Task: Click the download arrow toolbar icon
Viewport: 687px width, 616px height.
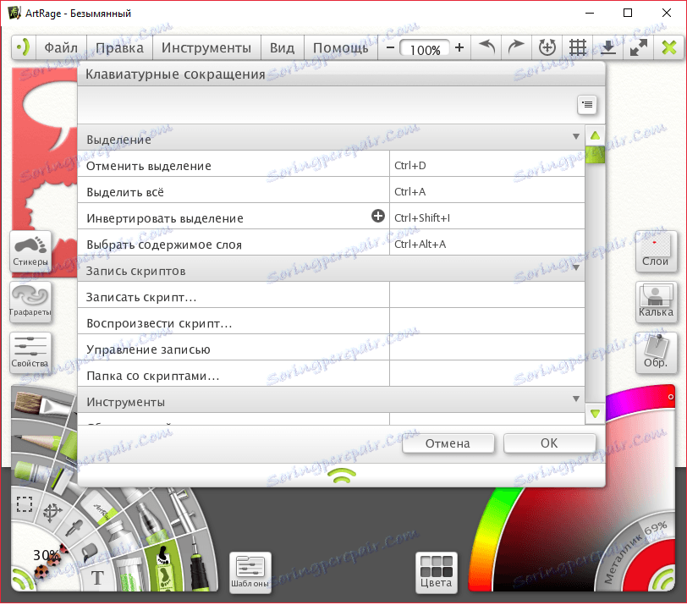Action: coord(608,47)
